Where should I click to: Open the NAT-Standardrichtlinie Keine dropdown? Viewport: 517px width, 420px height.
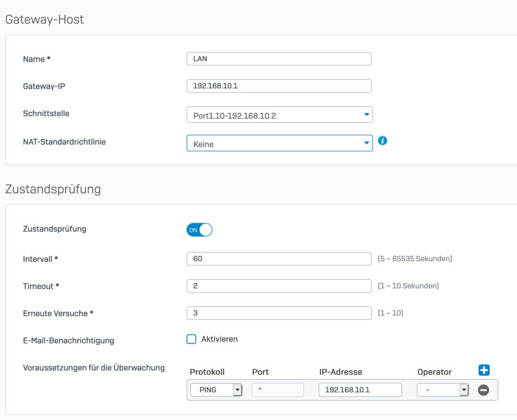click(x=280, y=143)
